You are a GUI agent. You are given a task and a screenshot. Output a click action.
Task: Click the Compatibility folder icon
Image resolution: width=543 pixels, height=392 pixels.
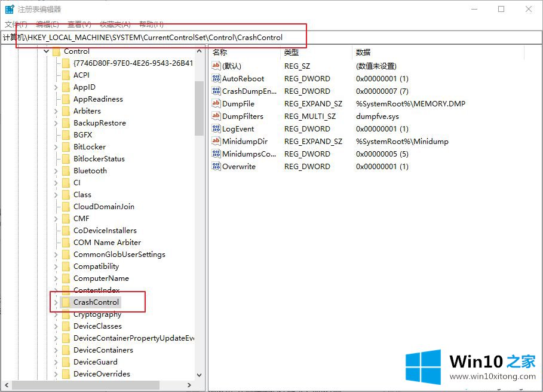coord(66,267)
